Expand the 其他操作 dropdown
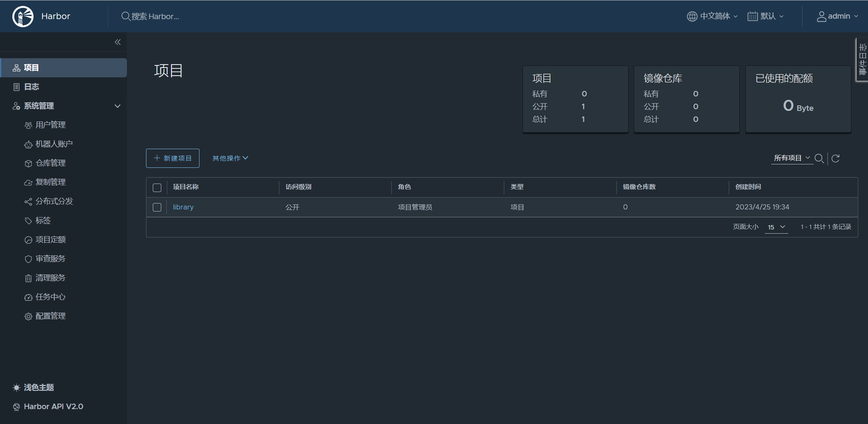 pos(230,158)
